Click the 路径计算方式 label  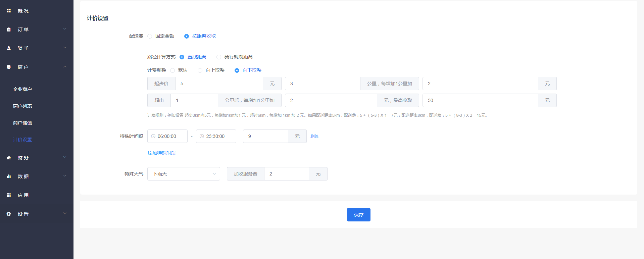click(x=161, y=57)
